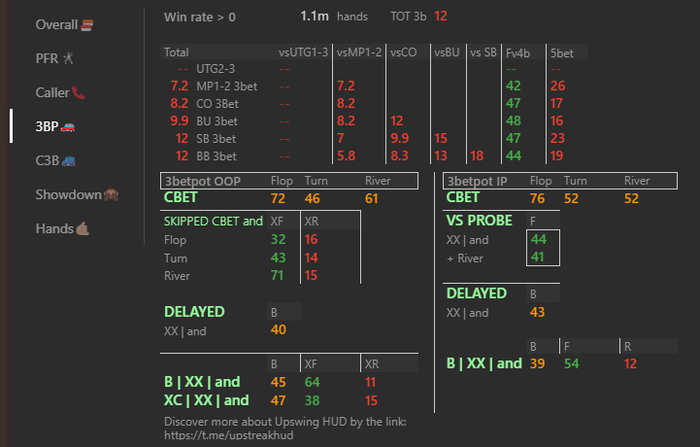This screenshot has width=700, height=447.
Task: Click the UTG2-3 row label
Action: tap(216, 69)
